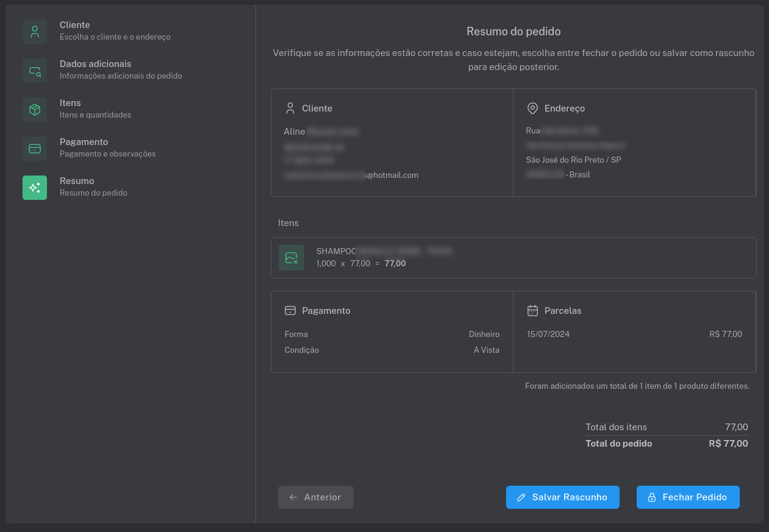
Task: Click the person icon in Cliente panel
Action: click(x=290, y=108)
